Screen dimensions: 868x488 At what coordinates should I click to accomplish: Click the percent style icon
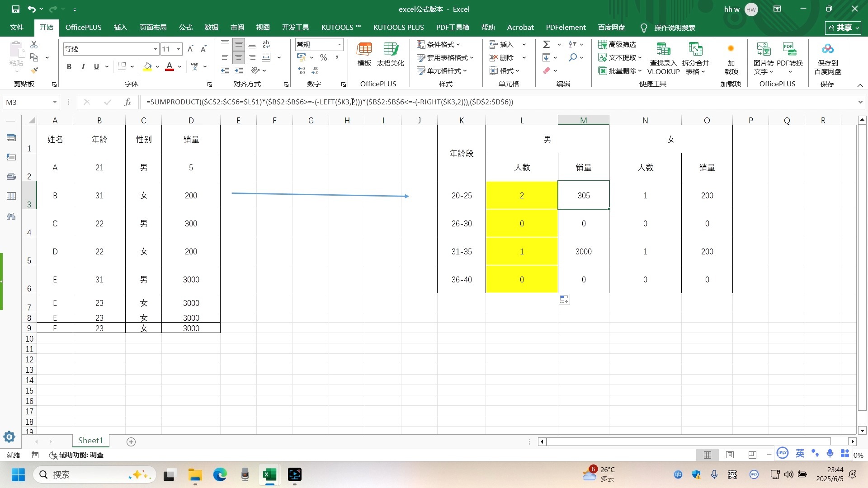point(324,57)
